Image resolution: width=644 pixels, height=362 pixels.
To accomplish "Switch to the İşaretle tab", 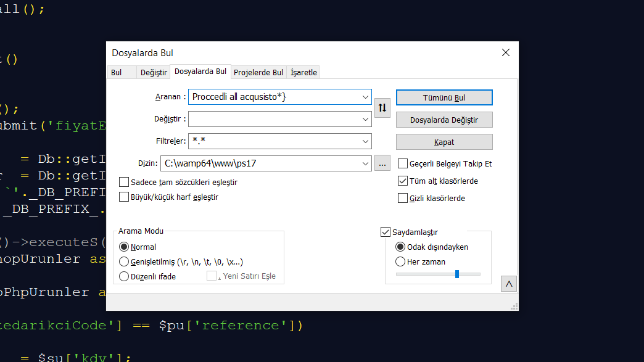I will 303,72.
